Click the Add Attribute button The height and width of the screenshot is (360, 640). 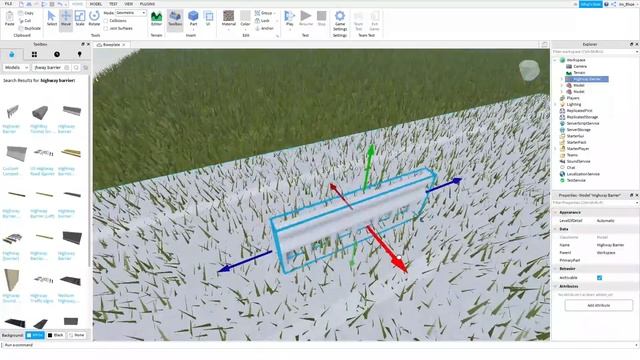click(599, 305)
